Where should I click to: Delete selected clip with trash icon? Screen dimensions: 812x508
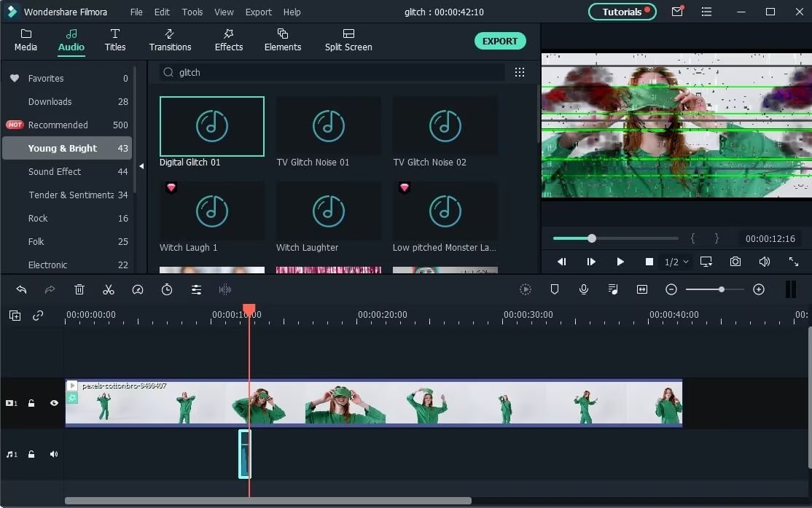click(79, 289)
